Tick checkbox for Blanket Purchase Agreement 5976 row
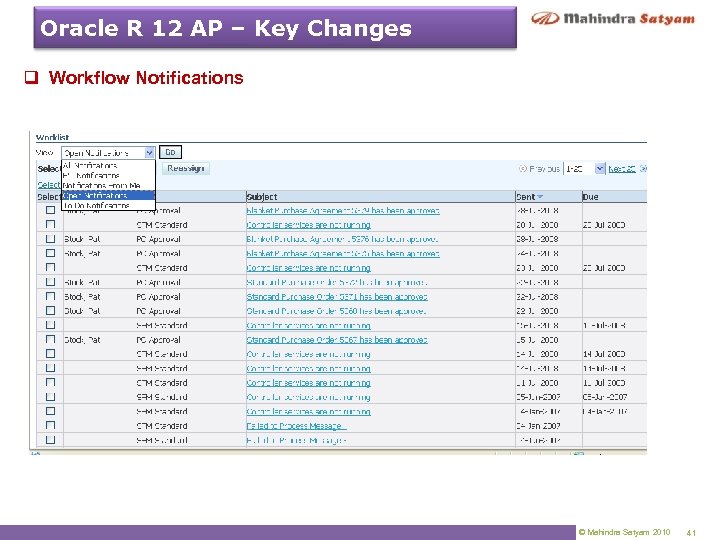 click(x=51, y=239)
